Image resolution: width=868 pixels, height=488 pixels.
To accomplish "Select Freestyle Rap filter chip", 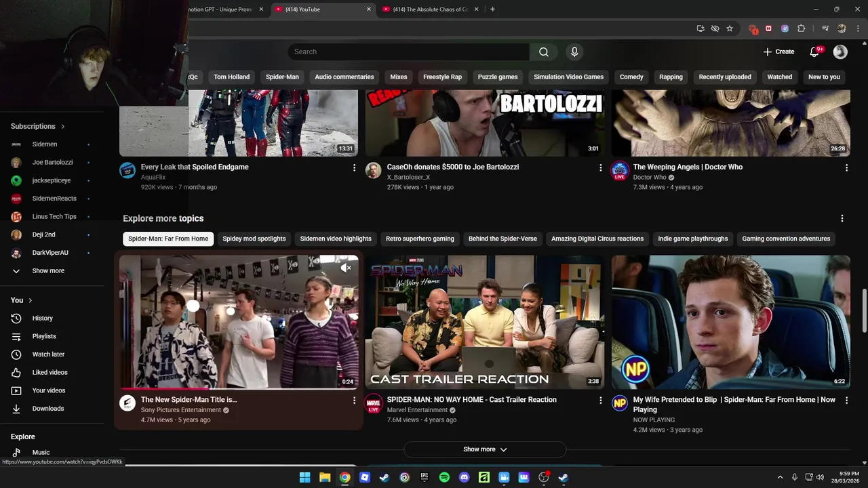I will click(x=442, y=77).
